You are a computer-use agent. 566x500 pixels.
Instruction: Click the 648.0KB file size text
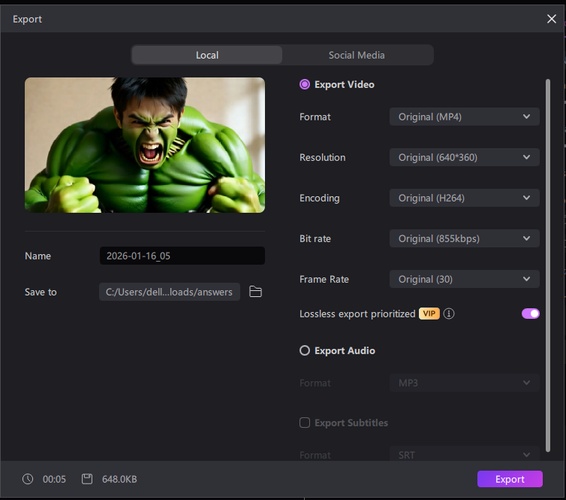pos(119,479)
